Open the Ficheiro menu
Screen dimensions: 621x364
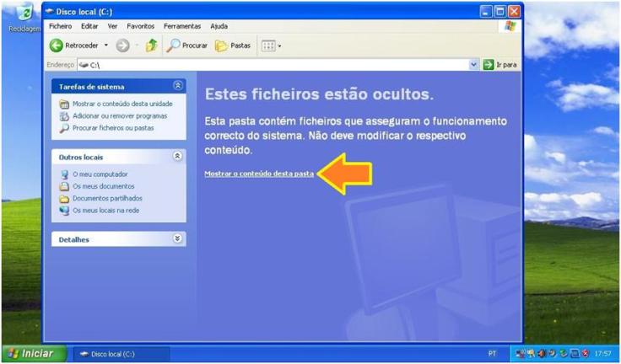(60, 26)
